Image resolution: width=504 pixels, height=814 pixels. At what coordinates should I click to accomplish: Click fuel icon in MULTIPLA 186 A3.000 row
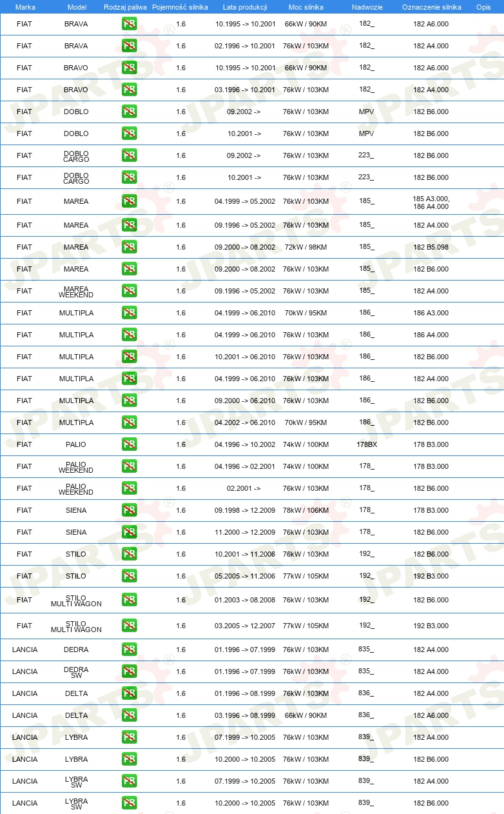[129, 313]
